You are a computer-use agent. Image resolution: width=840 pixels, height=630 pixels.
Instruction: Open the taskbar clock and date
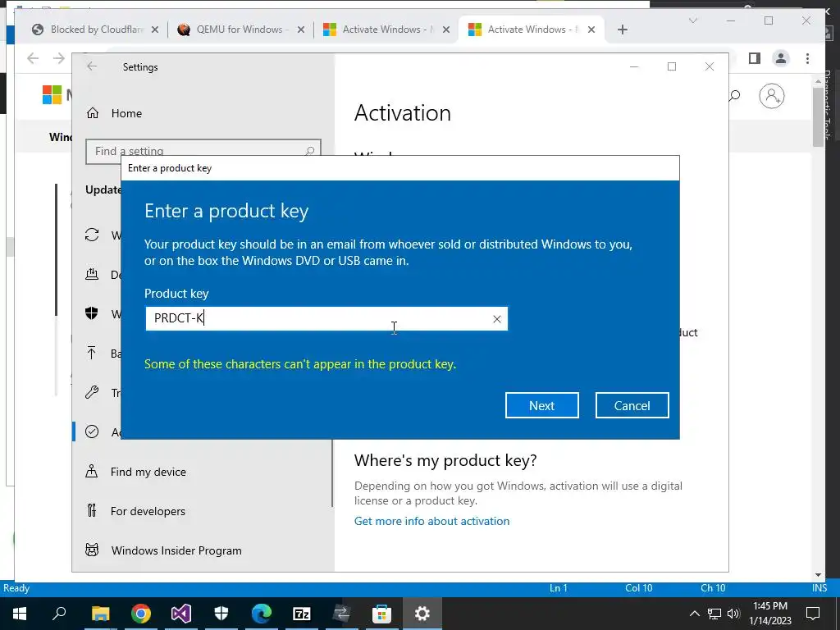click(x=769, y=614)
